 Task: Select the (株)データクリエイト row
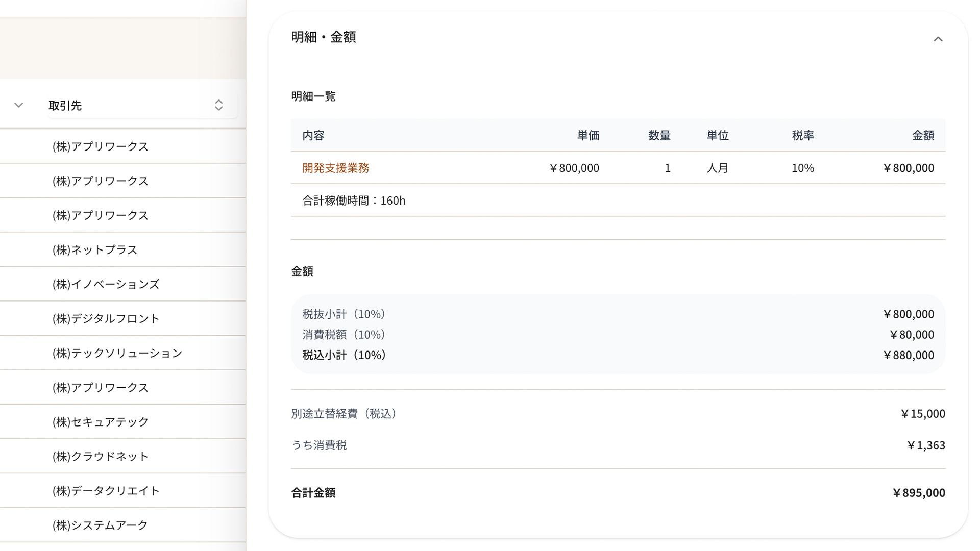tap(106, 491)
